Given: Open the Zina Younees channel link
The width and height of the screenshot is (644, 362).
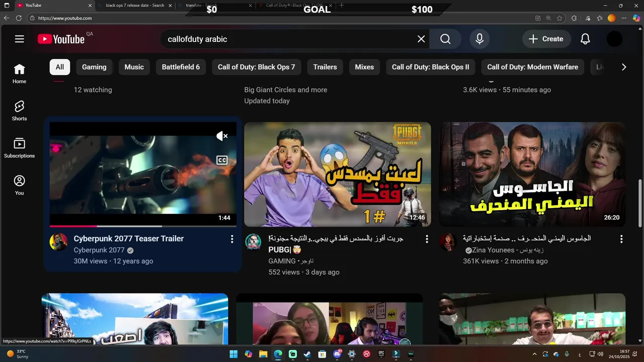Looking at the screenshot, I should 507,250.
